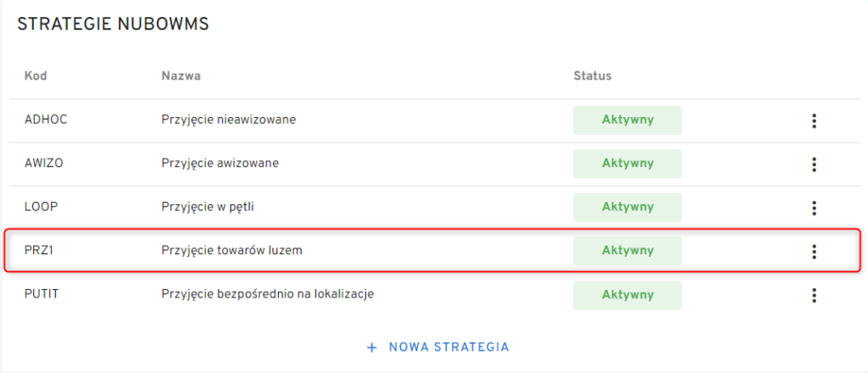
Task: Click Aktywny status badge for ADHOC
Action: click(x=627, y=120)
